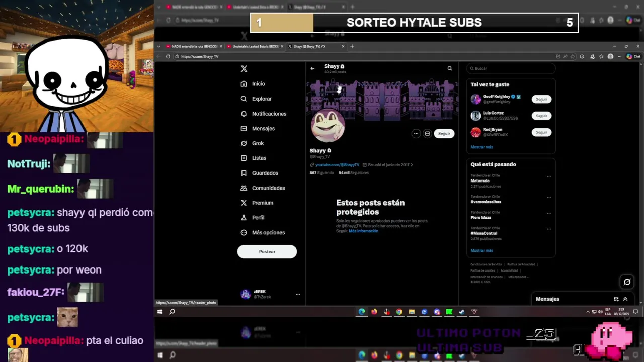The width and height of the screenshot is (644, 362).
Task: Show hidden system tray icons
Action: tap(588, 312)
